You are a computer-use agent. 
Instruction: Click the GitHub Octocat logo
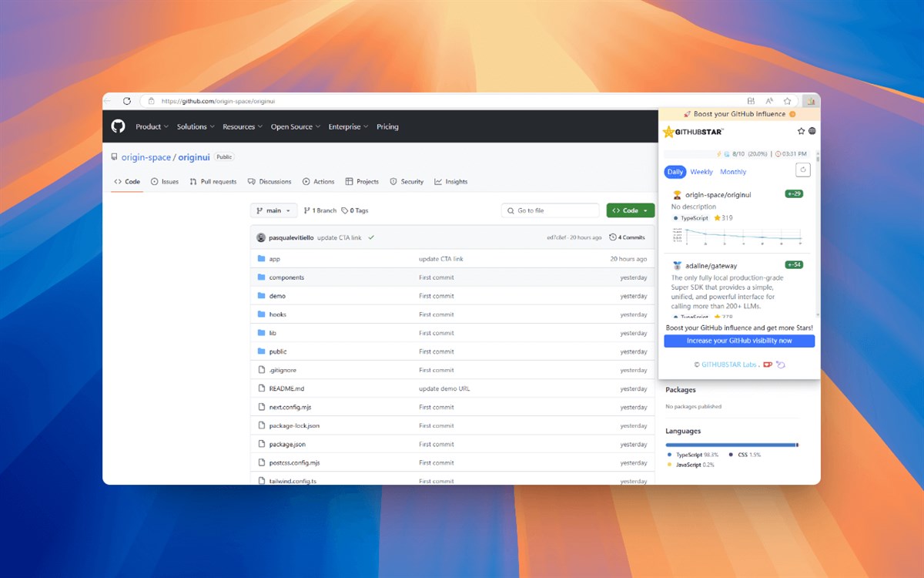(x=118, y=126)
